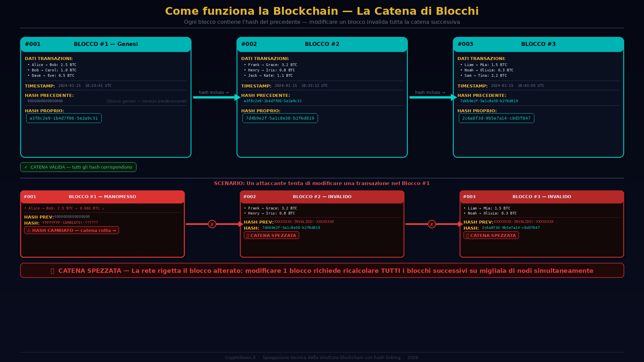Click the X marker between invalid blocks 2 and 3
This screenshot has height=362, width=644.
[x=432, y=224]
